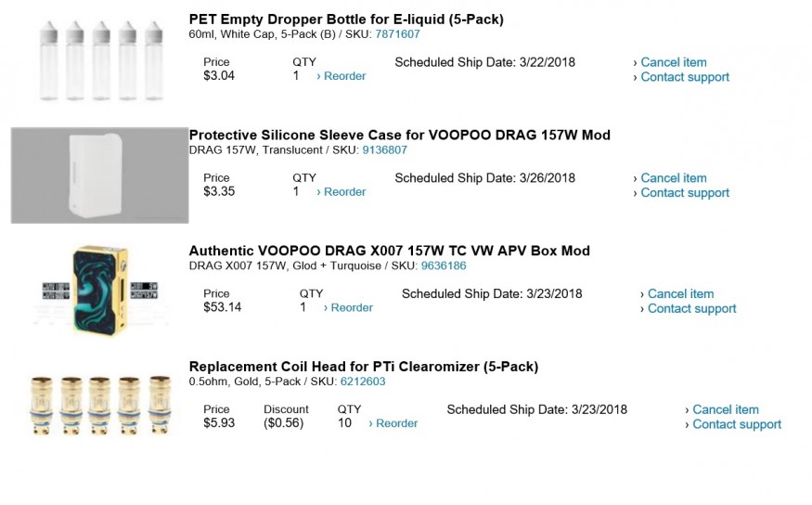This screenshot has width=812, height=505.
Task: Contact support regarding the DRAG X007 Mod
Action: pos(691,308)
